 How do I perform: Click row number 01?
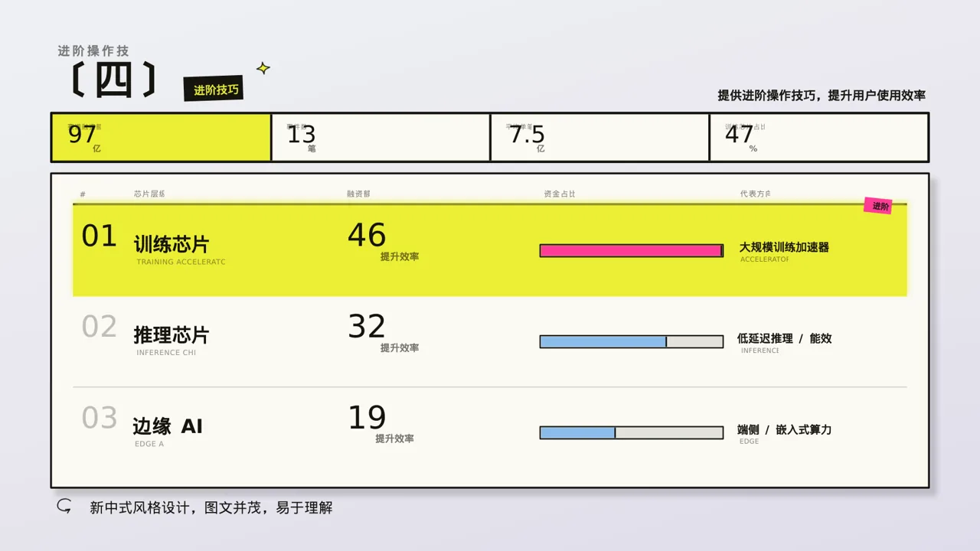[100, 236]
